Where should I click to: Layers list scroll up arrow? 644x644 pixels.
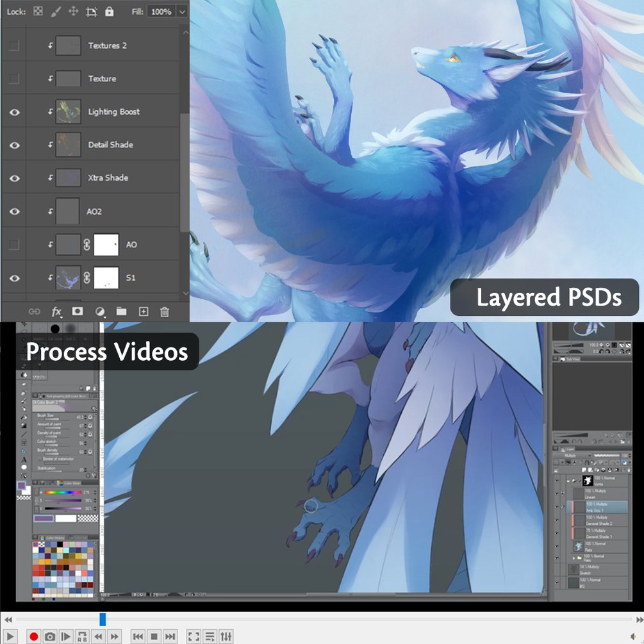185,32
